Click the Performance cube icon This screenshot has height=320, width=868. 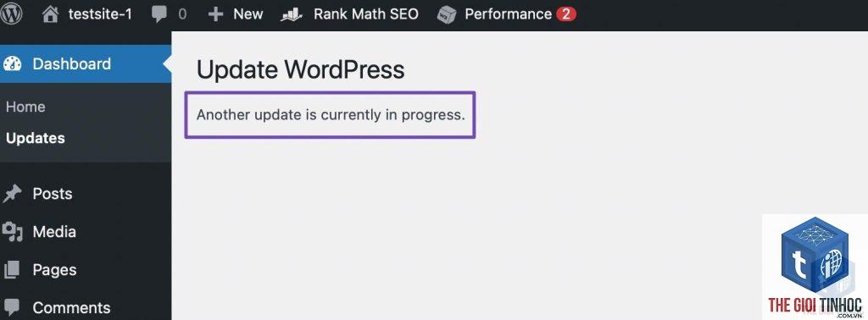tap(447, 15)
